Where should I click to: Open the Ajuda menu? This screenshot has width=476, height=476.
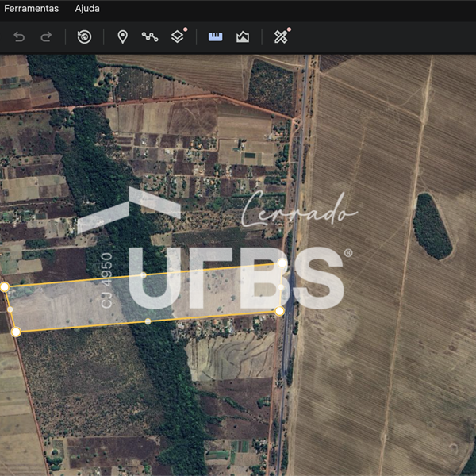87,9
